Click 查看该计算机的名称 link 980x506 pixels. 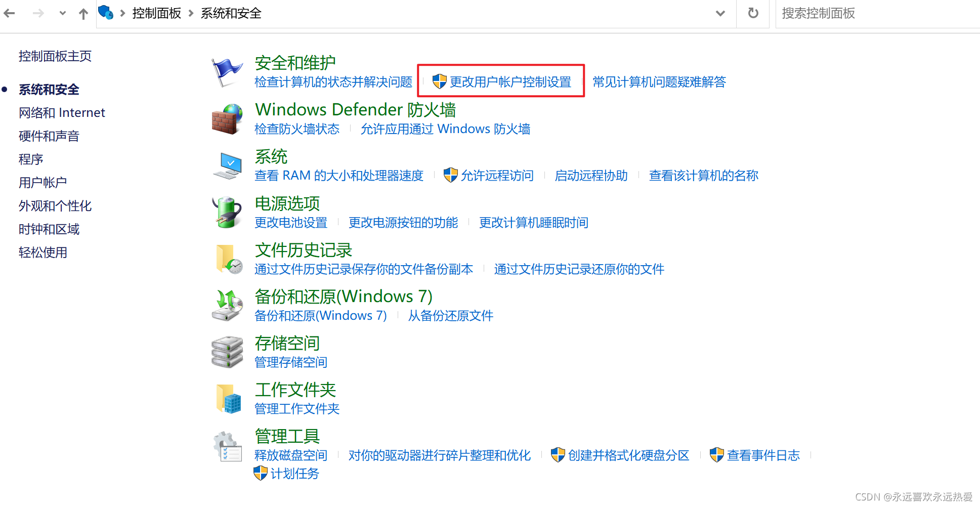click(704, 176)
